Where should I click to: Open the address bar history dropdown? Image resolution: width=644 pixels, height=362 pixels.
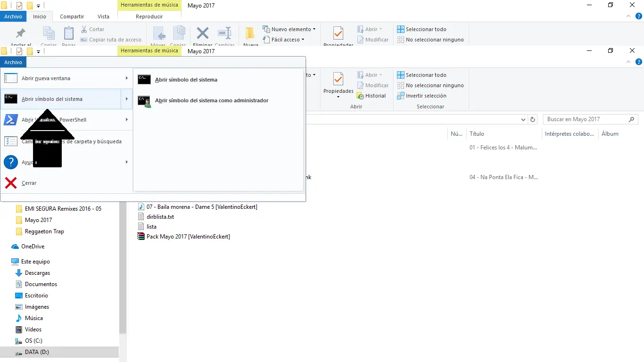click(x=523, y=120)
